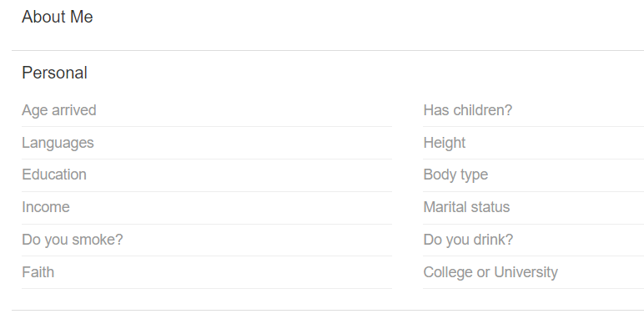Click the Faith field label
644x324 pixels.
[x=38, y=272]
